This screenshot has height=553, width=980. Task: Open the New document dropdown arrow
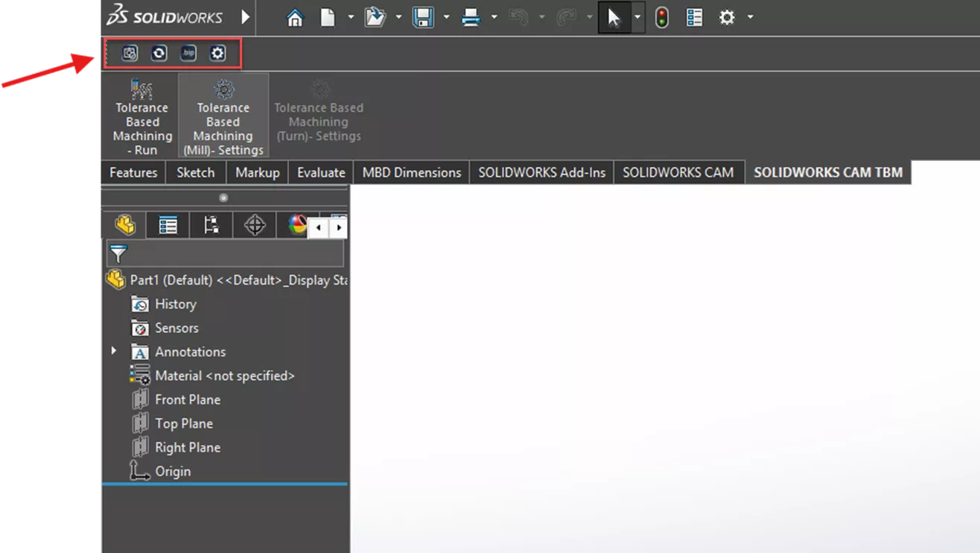350,17
